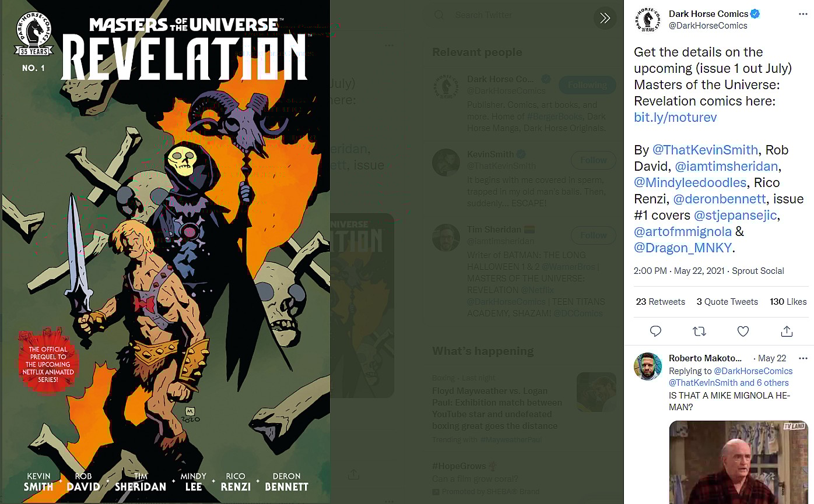Open the bit.ly/moturev link
Image resolution: width=814 pixels, height=504 pixels.
click(675, 117)
